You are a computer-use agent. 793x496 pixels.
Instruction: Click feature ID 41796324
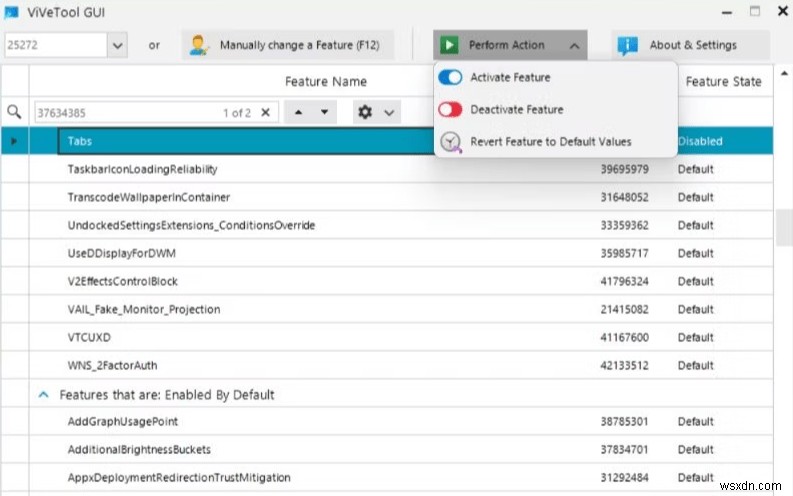[x=624, y=281]
